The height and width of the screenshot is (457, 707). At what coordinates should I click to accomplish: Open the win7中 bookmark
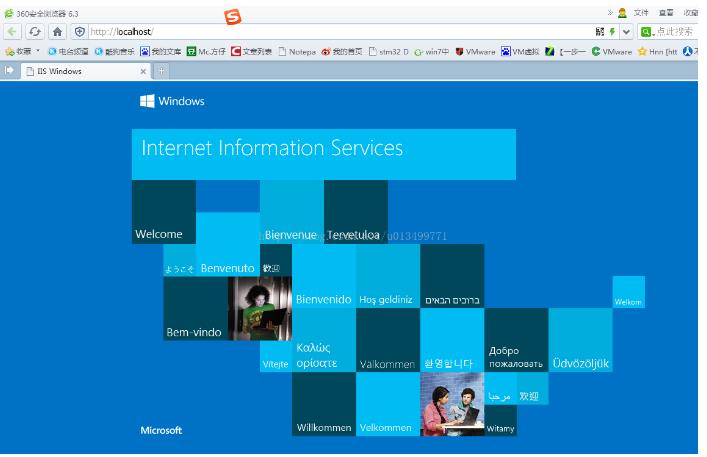pos(432,51)
